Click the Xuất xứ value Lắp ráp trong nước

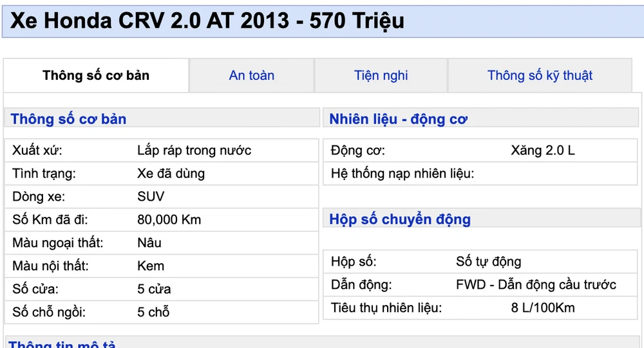pos(194,151)
